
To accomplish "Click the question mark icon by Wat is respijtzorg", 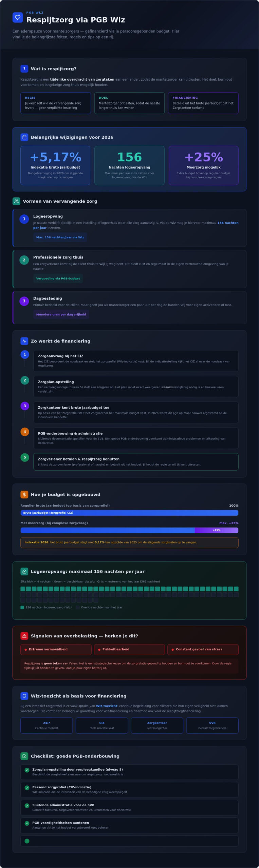I will pos(24,68).
